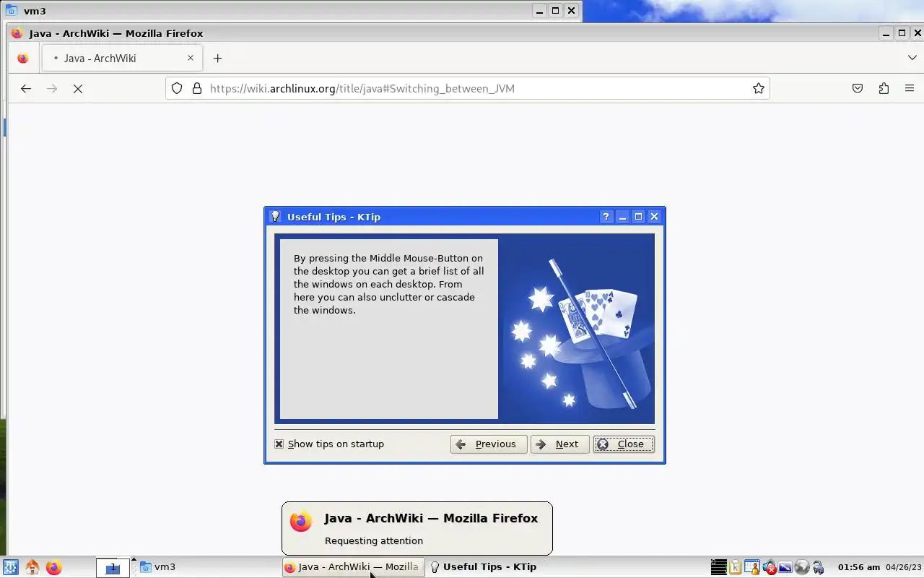Maximize the Useful Tips - KTip window

pos(638,216)
